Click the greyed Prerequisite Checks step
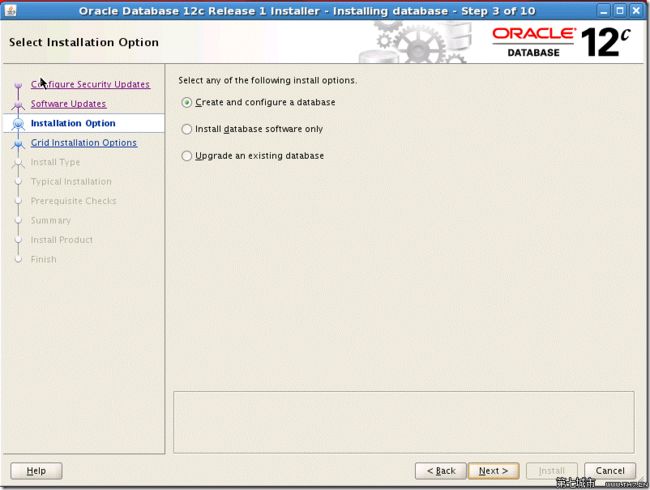650x490 pixels. point(73,201)
